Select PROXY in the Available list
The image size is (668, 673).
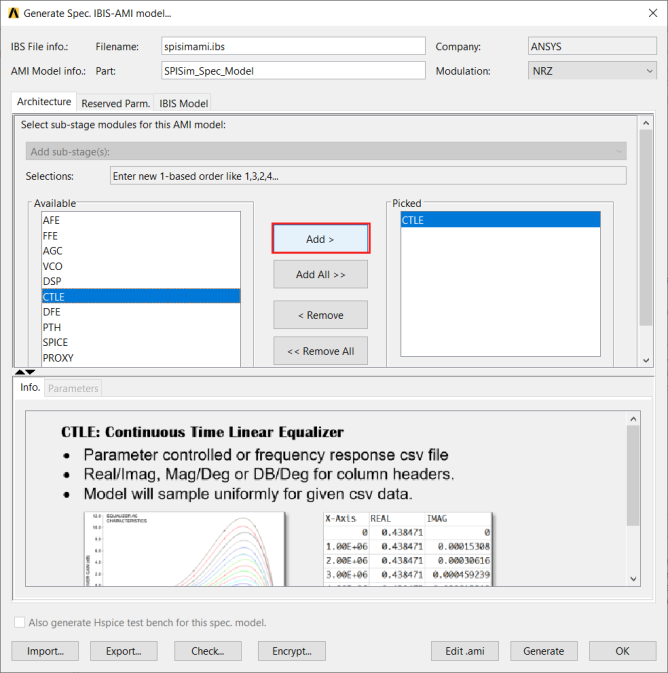click(141, 358)
